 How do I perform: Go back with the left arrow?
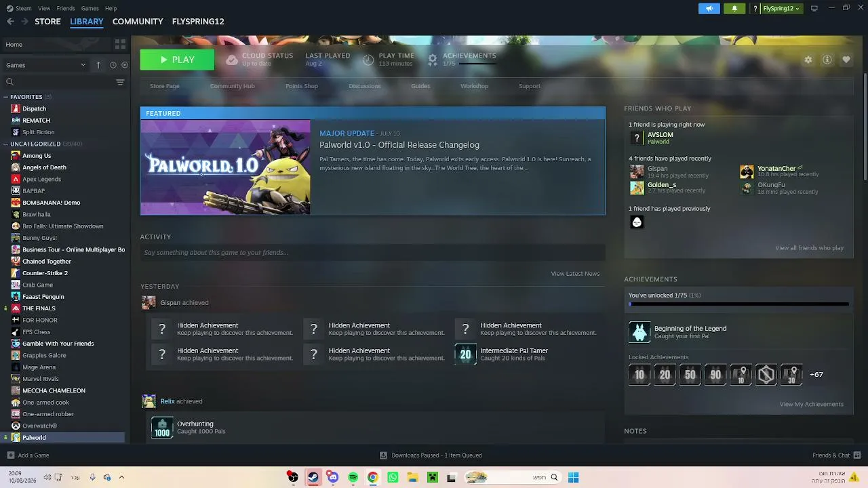click(x=10, y=22)
